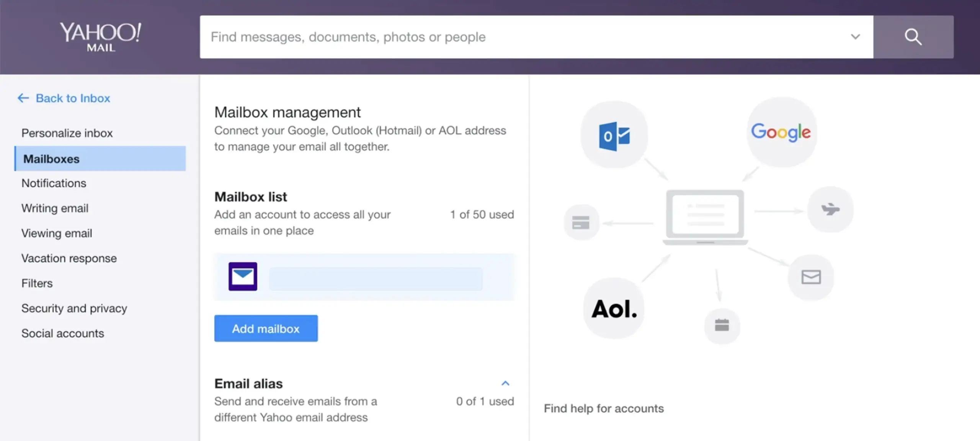Click the airplane travel icon
Screen dimensions: 980x441
pos(830,209)
